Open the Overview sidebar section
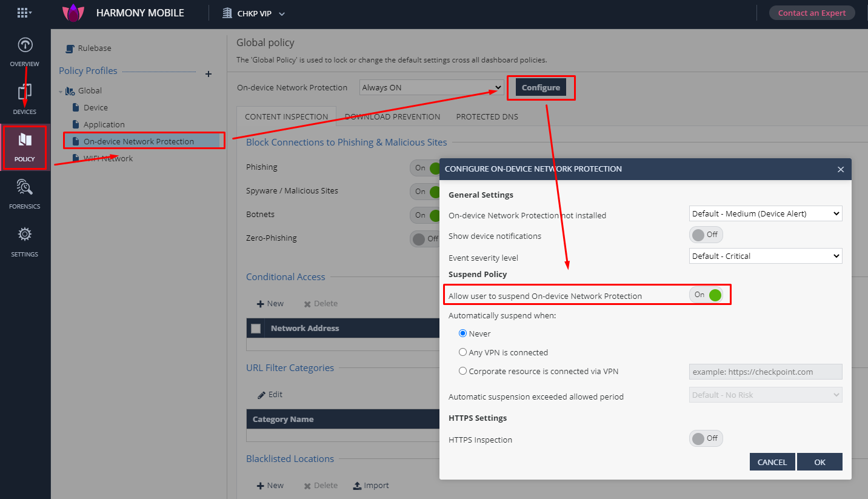The height and width of the screenshot is (499, 868). pyautogui.click(x=24, y=52)
